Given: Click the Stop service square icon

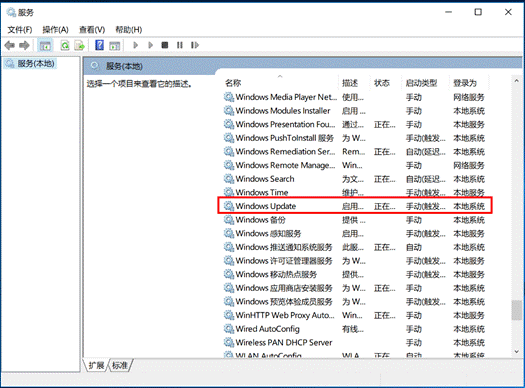Looking at the screenshot, I should (165, 45).
